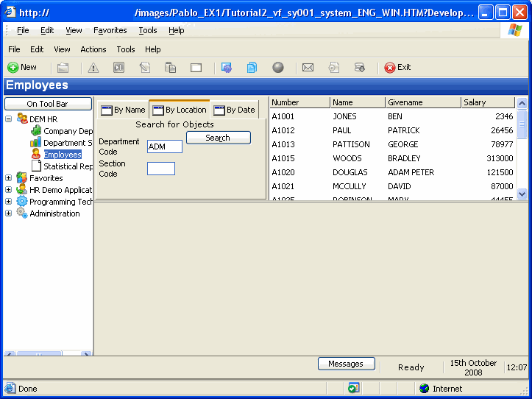This screenshot has width=532, height=399.
Task: Click the red Exit icon in the toolbar
Action: click(390, 68)
